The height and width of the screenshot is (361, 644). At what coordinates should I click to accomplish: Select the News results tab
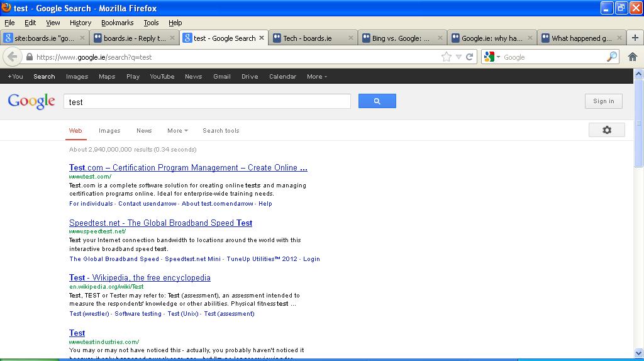(144, 131)
